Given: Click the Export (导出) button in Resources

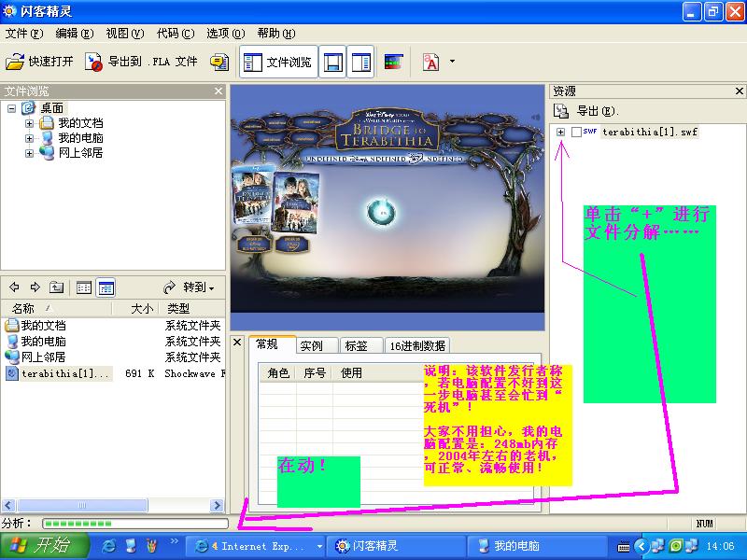Looking at the screenshot, I should coord(586,111).
